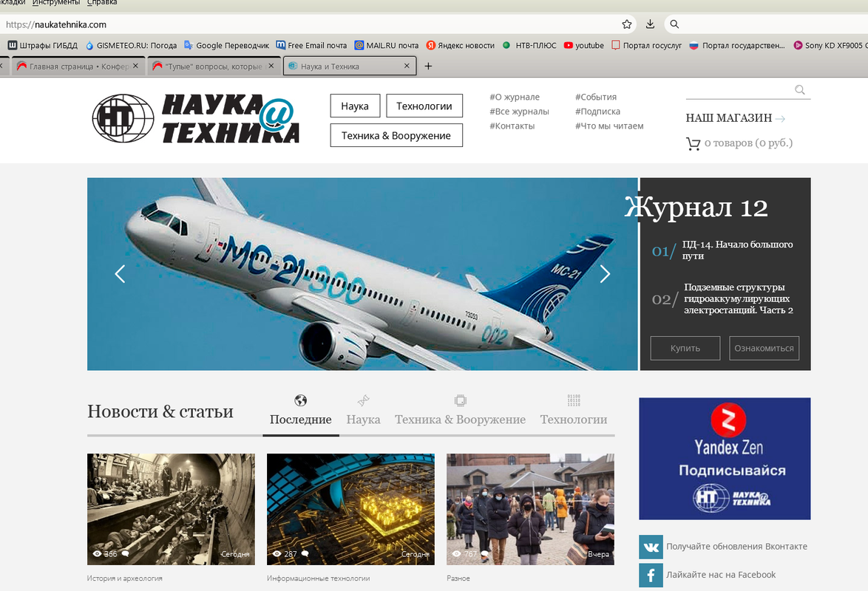Open the #Контакты link

(512, 126)
